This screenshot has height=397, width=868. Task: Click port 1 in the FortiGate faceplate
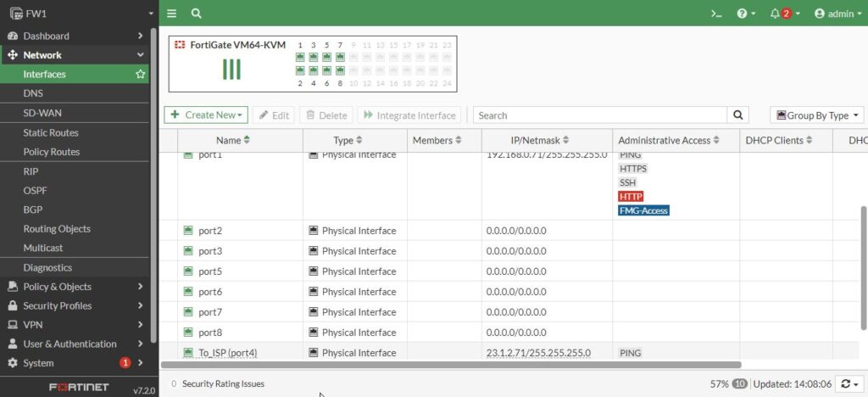pos(300,58)
